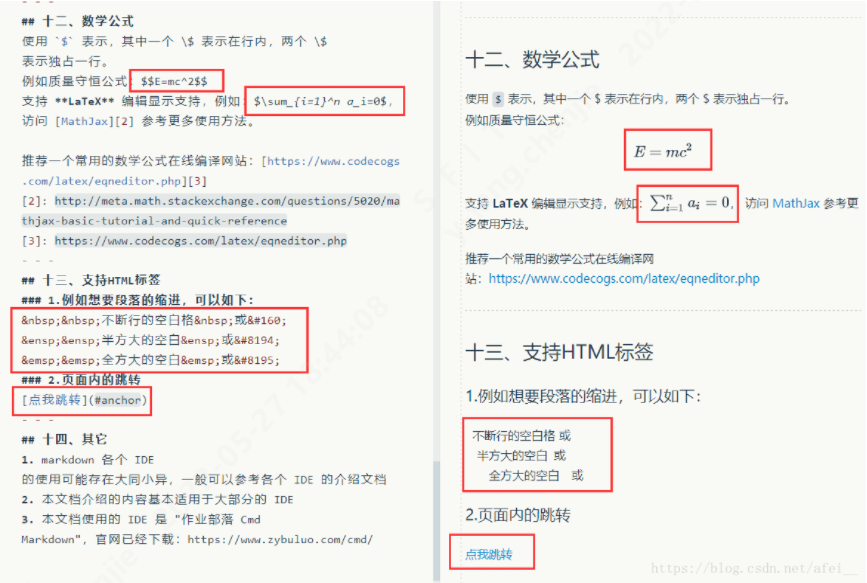The image size is (867, 583).
Task: Click the &emsp; 全方大的空白 source line
Action: pos(150,360)
